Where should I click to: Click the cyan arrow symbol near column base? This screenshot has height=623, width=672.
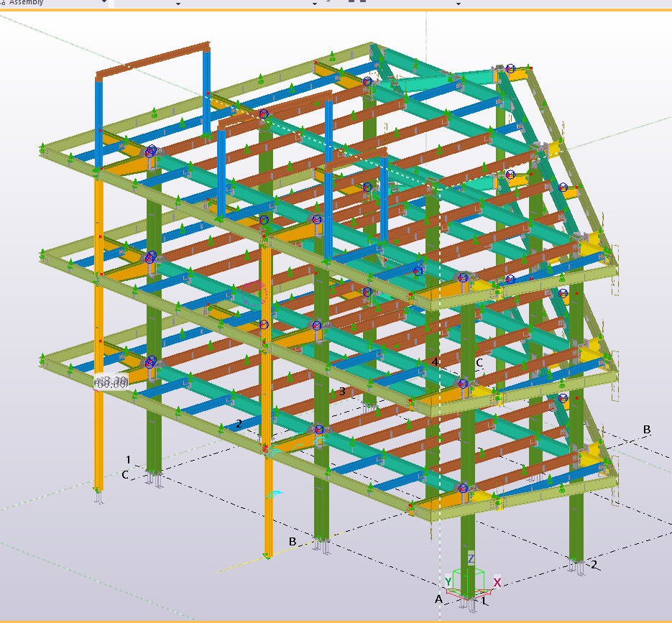tap(275, 494)
